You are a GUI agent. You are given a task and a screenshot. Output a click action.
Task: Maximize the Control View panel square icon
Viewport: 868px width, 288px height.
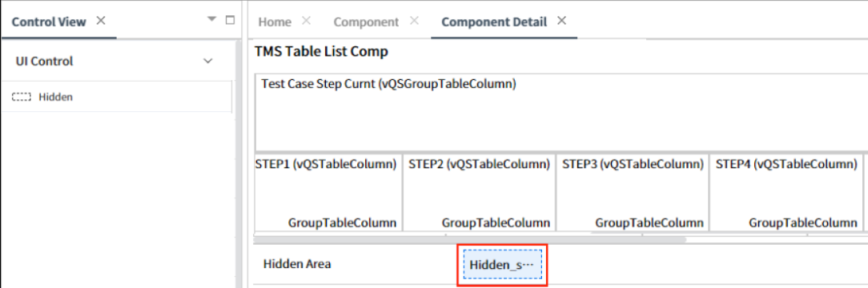pyautogui.click(x=231, y=20)
